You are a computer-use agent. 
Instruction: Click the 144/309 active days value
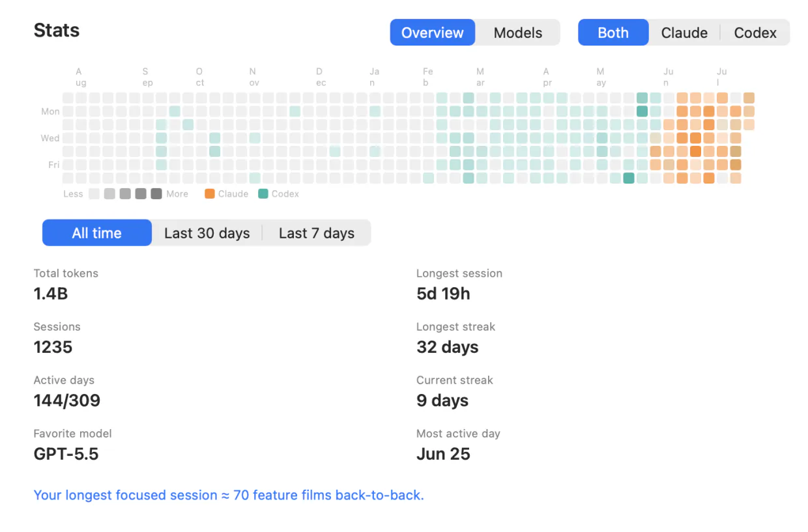coord(67,400)
